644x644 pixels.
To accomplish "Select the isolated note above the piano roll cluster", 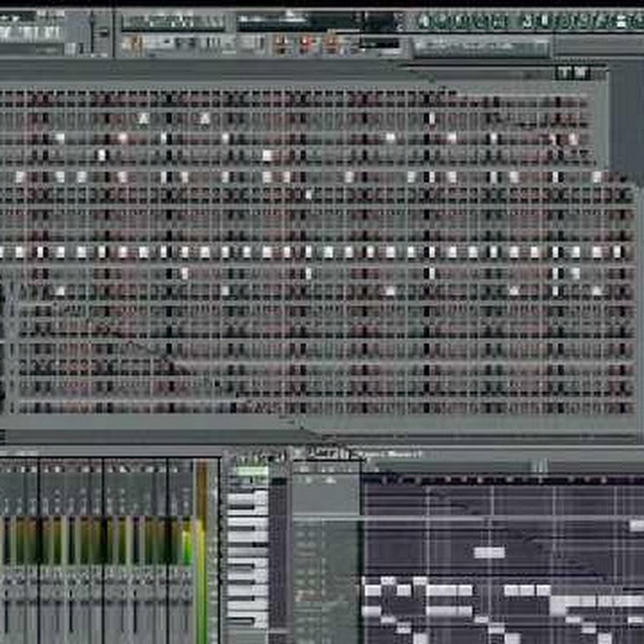I will pos(489,552).
